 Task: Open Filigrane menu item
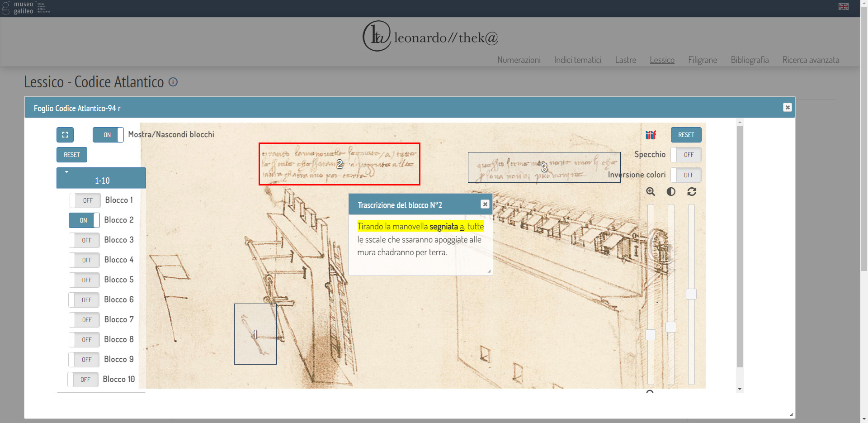(x=703, y=60)
